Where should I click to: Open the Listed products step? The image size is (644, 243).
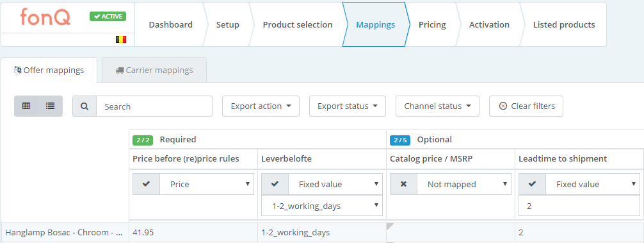564,24
